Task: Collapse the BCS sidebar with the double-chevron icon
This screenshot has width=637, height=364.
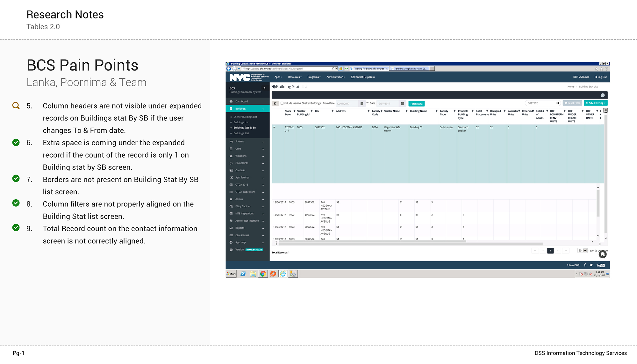Action: click(264, 88)
